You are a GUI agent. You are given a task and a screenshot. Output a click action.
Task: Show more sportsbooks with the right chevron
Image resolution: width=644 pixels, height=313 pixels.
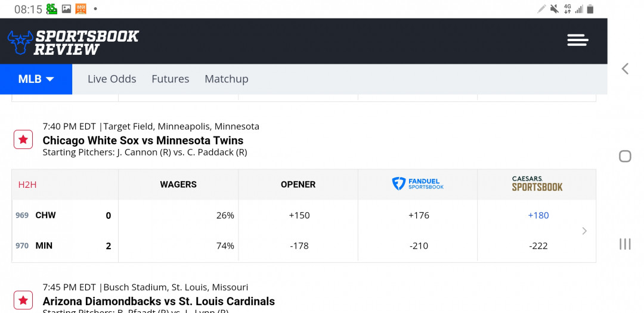pos(584,231)
